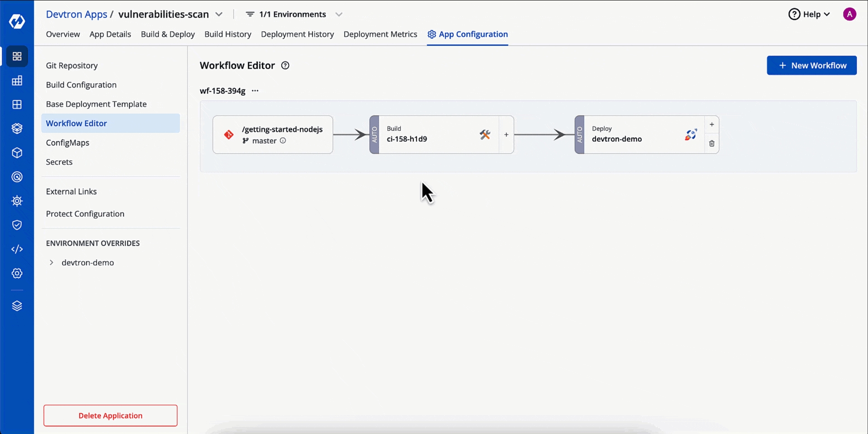Click the New Workflow button
Screen dimensions: 868x434
pos(811,65)
